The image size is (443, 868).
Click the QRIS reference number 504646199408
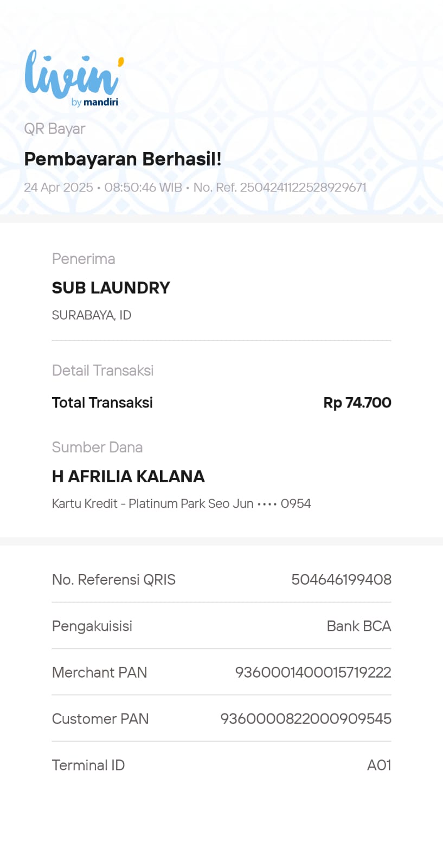[341, 579]
